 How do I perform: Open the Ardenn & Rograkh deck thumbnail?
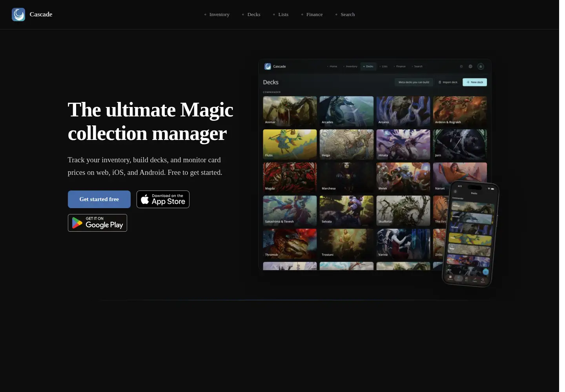460,111
